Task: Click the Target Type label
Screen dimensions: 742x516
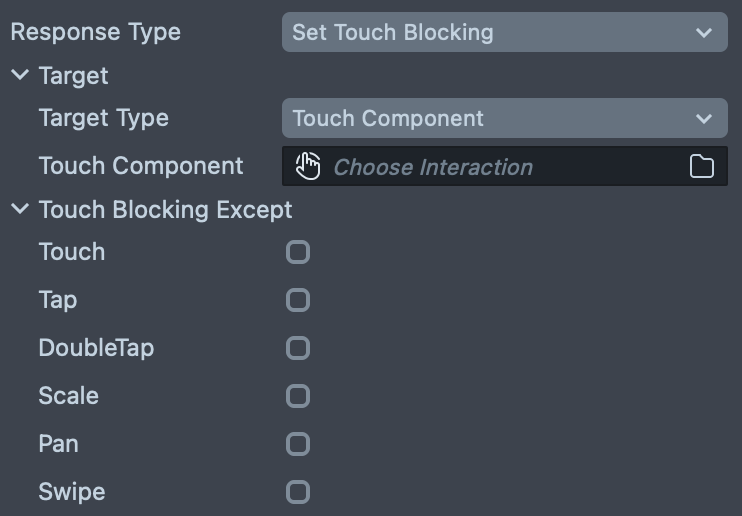Action: click(x=103, y=118)
